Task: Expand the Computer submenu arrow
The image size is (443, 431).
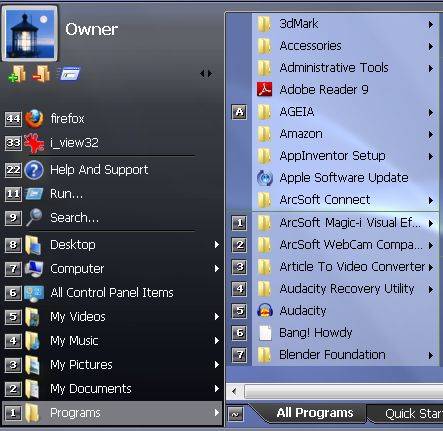Action: pyautogui.click(x=217, y=269)
